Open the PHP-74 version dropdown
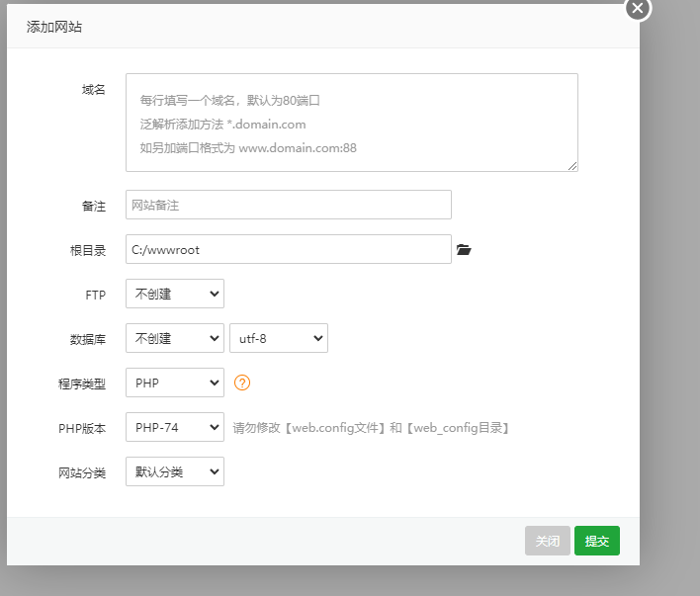Screen dimensions: 700x596 (x=175, y=427)
